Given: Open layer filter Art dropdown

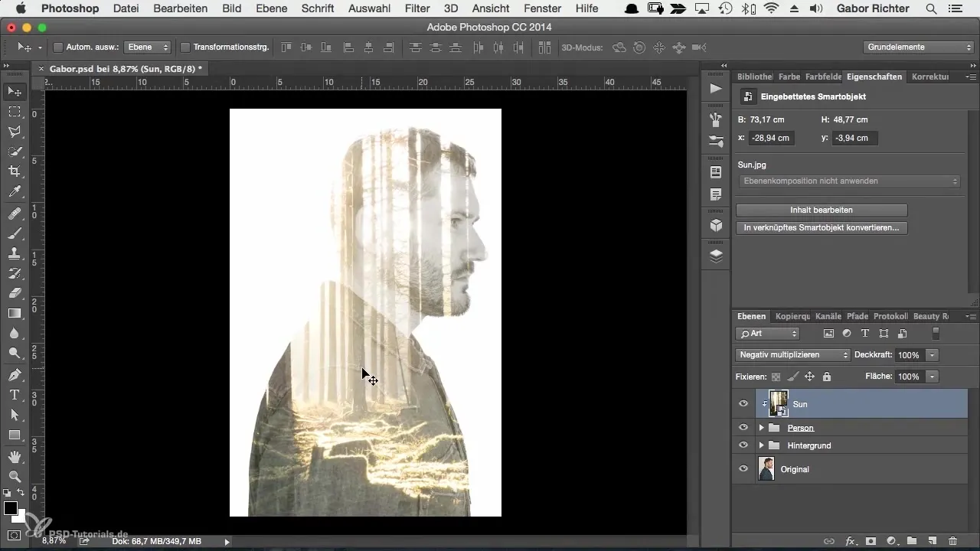Looking at the screenshot, I should point(767,334).
